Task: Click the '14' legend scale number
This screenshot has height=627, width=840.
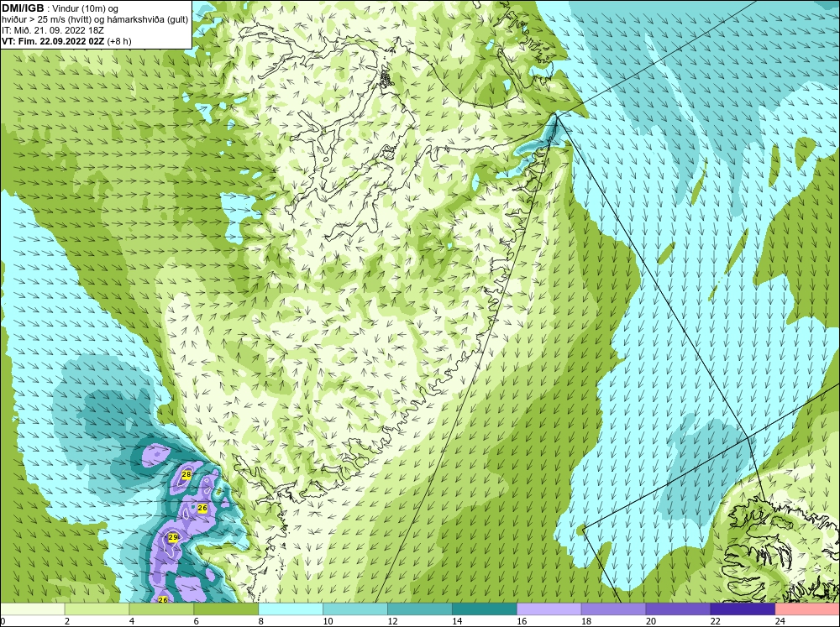Action: click(x=456, y=621)
